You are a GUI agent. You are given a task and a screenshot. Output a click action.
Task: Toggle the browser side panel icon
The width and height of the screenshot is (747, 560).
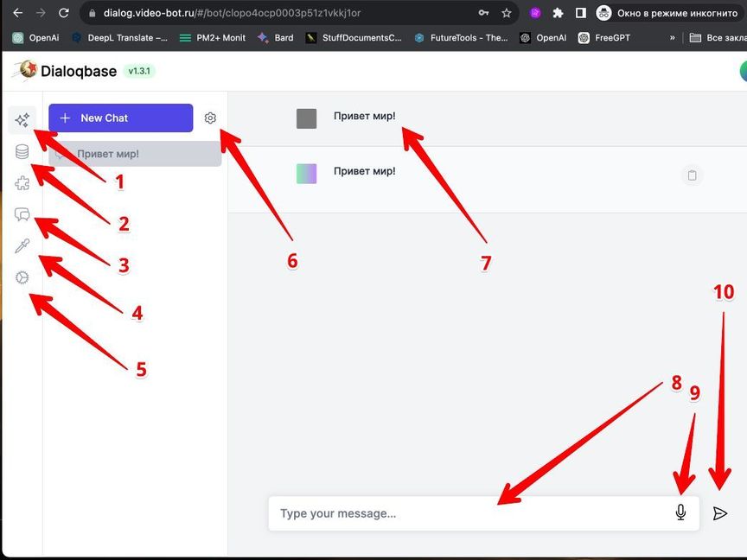(581, 13)
